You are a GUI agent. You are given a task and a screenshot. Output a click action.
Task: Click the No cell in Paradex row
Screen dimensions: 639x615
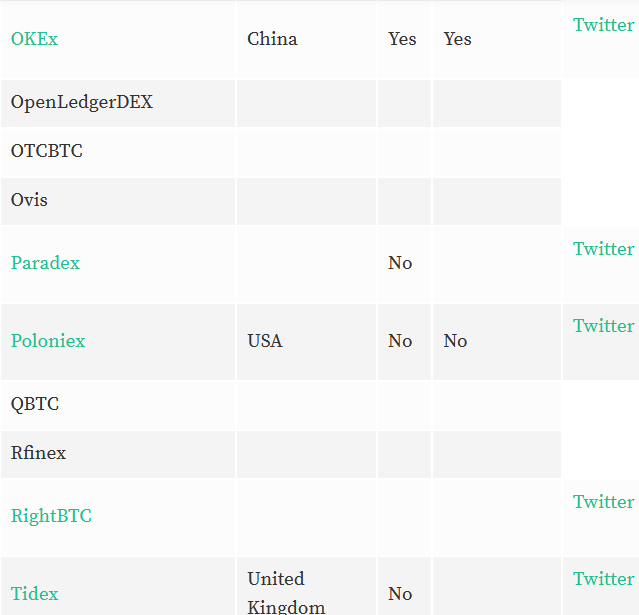404,264
